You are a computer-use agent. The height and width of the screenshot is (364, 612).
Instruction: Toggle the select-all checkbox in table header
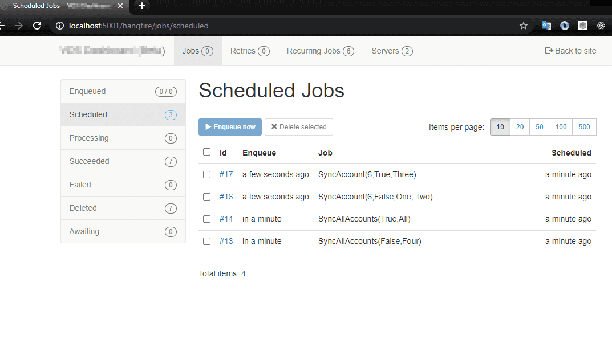206,152
